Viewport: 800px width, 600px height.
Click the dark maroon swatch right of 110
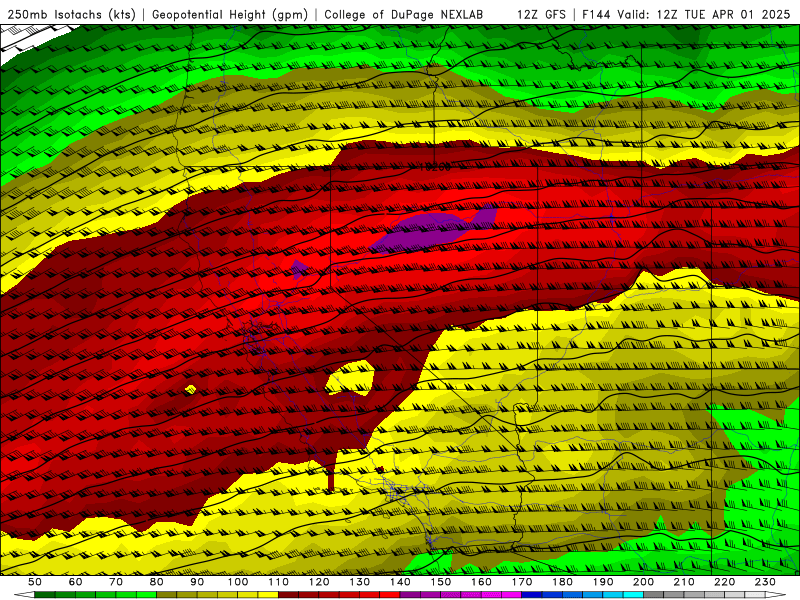(288, 595)
